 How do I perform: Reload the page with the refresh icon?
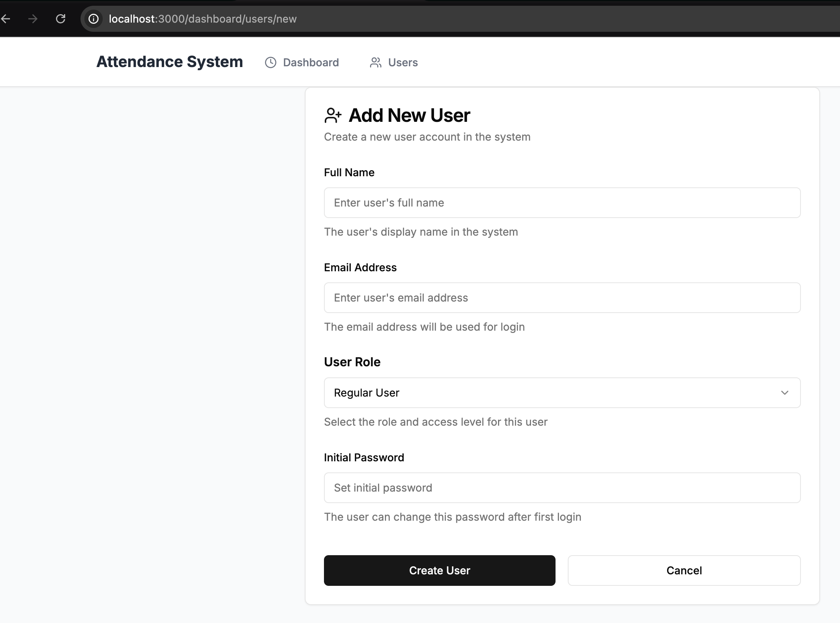tap(61, 19)
